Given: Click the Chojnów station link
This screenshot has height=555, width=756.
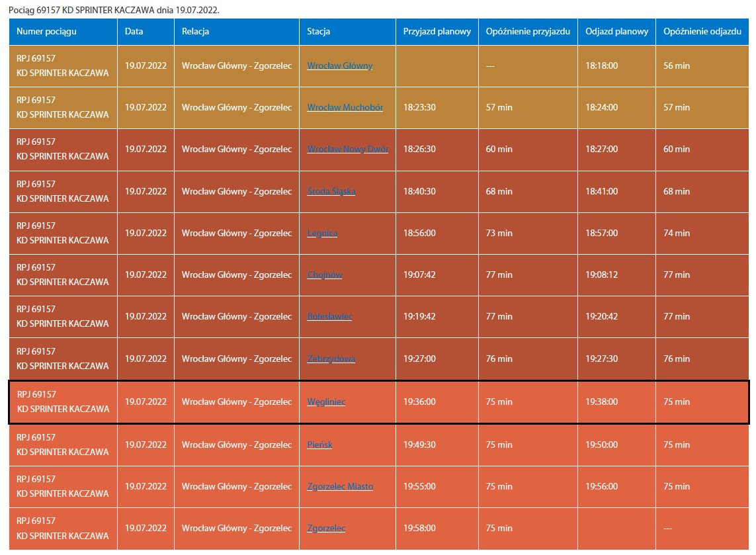Looking at the screenshot, I should point(324,275).
